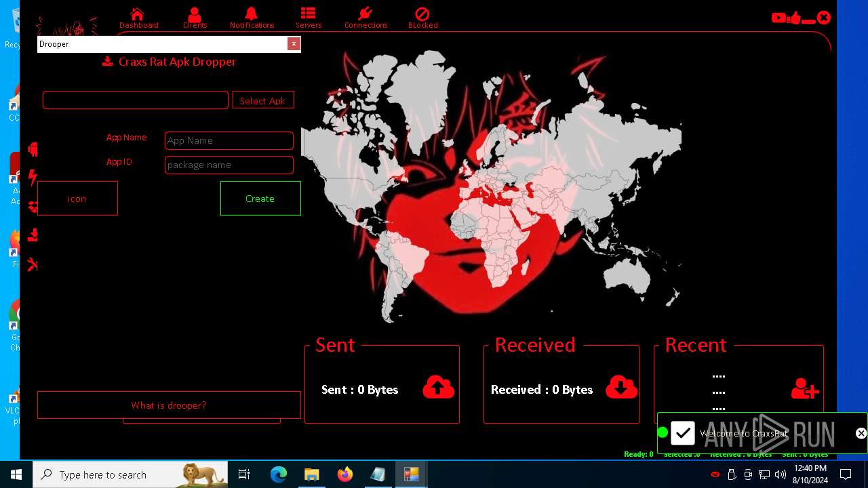Close the Drooper dialog
Screen dimensions: 868x488
point(294,43)
